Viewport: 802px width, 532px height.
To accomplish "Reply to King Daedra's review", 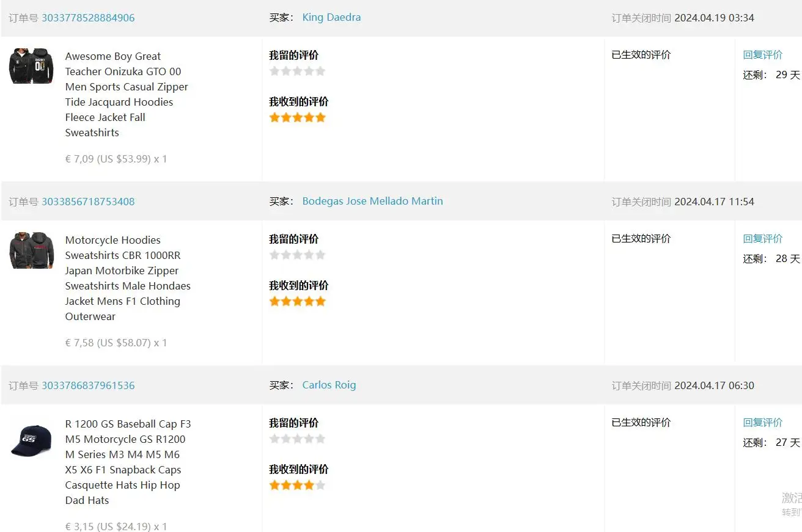I will click(762, 55).
